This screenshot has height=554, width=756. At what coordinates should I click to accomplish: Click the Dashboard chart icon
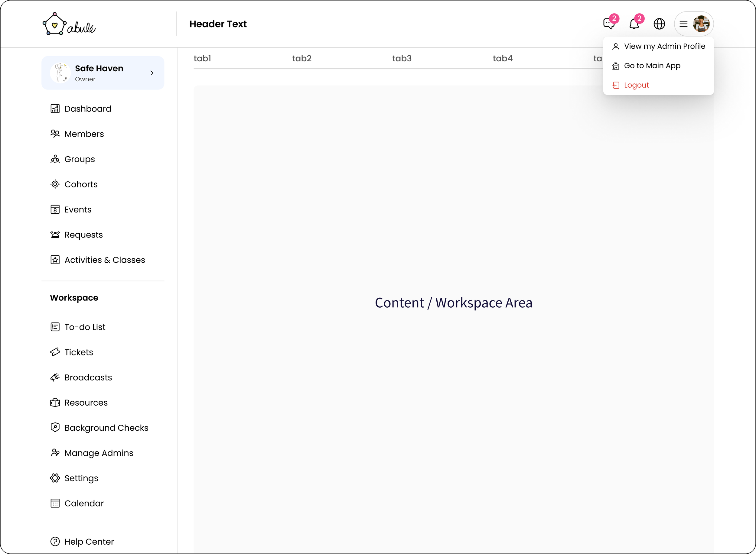pyautogui.click(x=55, y=109)
